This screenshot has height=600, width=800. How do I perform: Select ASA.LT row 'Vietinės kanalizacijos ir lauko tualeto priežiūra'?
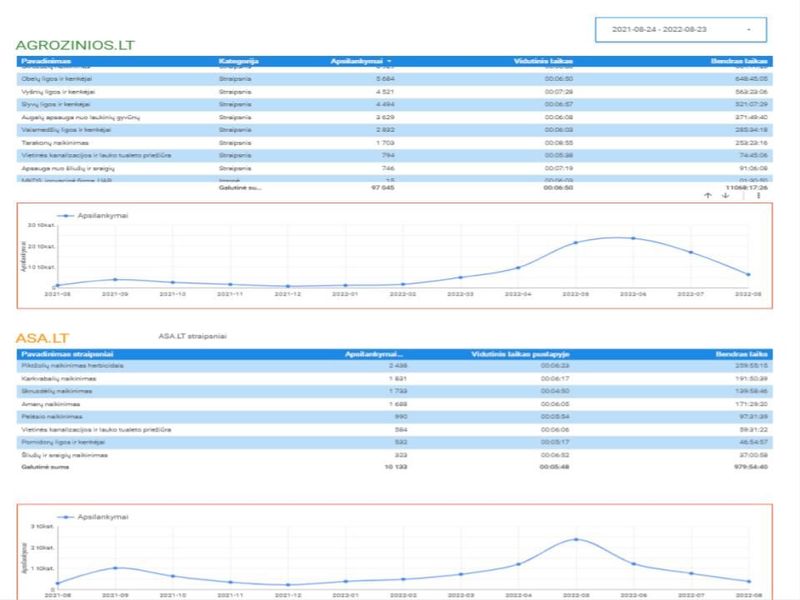394,430
